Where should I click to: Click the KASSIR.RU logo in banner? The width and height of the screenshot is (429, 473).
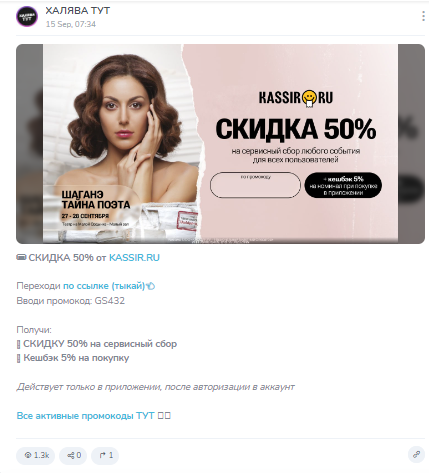pos(296,98)
